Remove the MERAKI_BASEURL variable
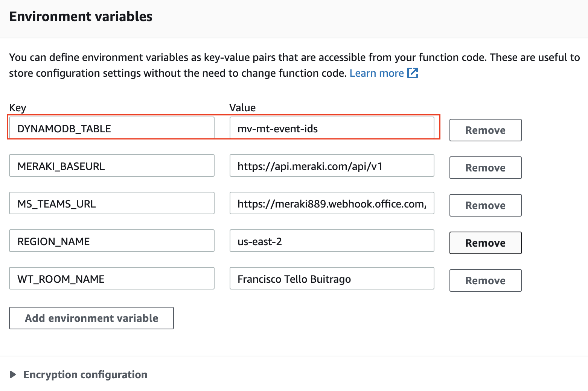588x391 pixels. [x=485, y=168]
